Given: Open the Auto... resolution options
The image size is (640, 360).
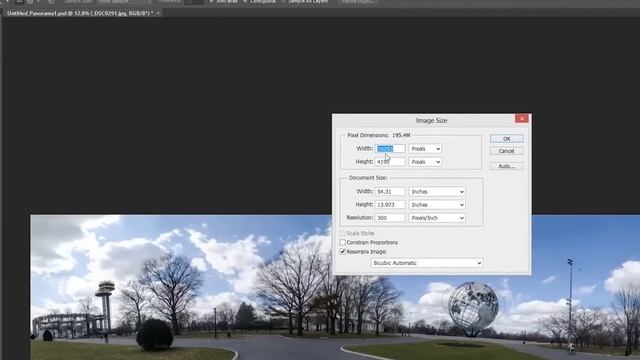Looking at the screenshot, I should 507,166.
